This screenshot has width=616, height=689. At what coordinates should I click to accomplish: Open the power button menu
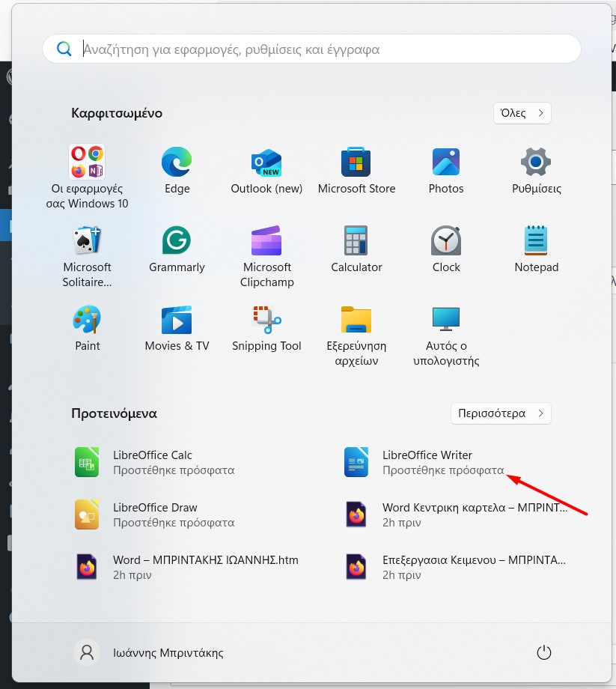pyautogui.click(x=544, y=652)
